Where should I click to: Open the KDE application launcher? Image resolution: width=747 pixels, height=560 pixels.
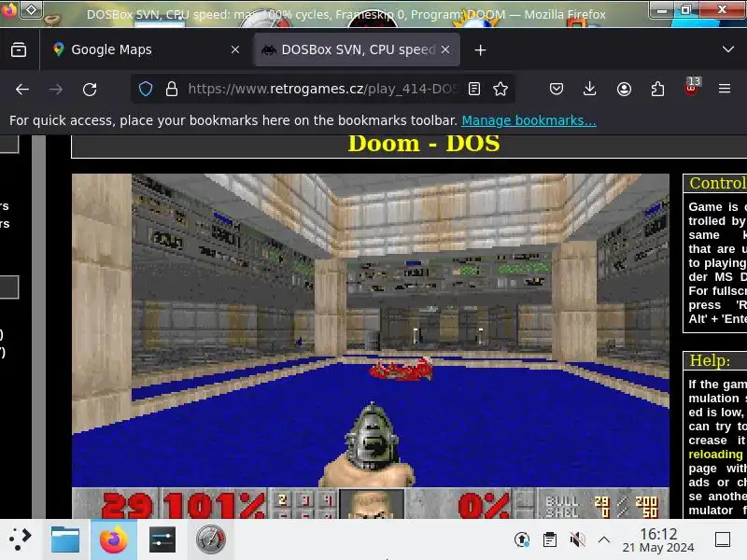pyautogui.click(x=20, y=539)
